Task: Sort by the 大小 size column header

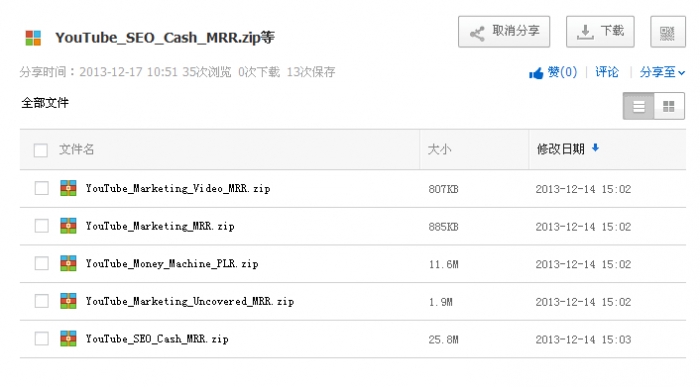Action: (x=439, y=150)
